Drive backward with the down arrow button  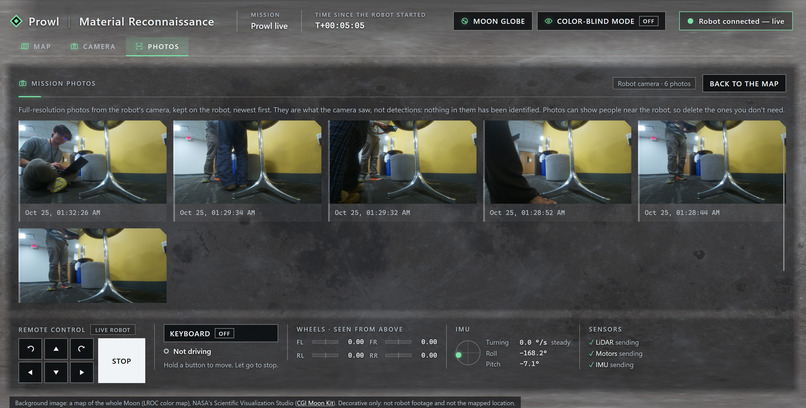coord(56,372)
